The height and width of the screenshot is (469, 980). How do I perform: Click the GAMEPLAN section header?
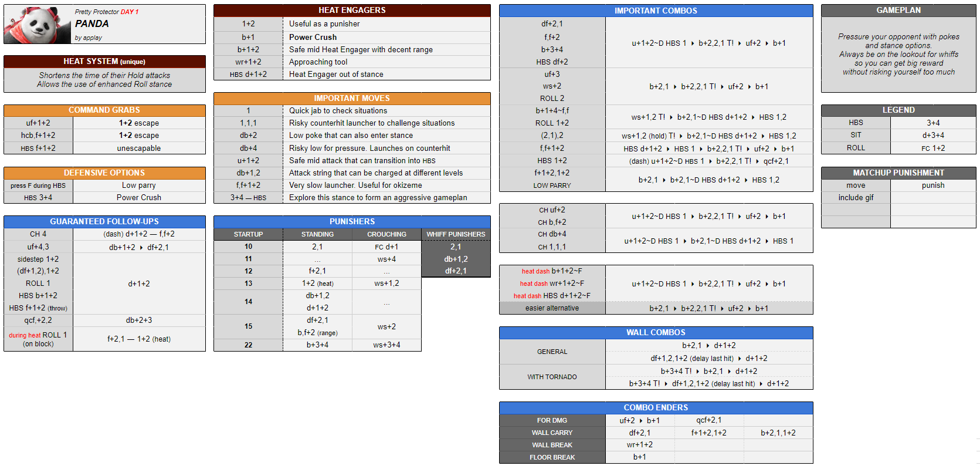pyautogui.click(x=898, y=10)
